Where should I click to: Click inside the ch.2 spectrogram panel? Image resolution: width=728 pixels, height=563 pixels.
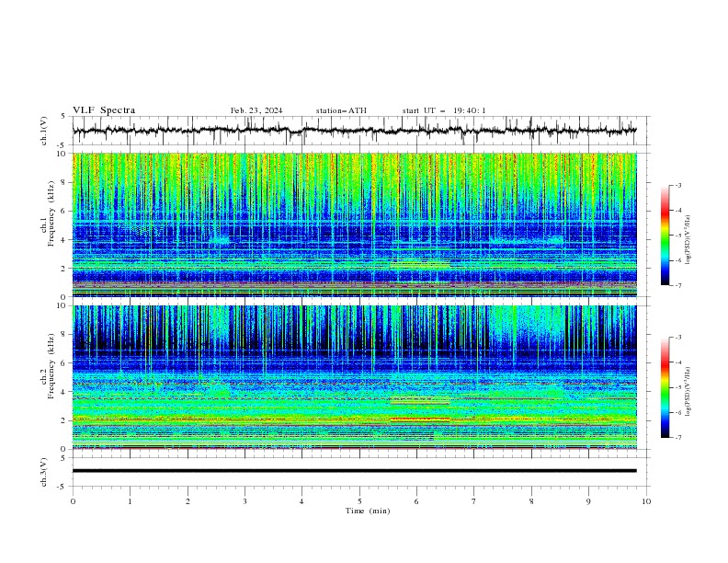354,377
